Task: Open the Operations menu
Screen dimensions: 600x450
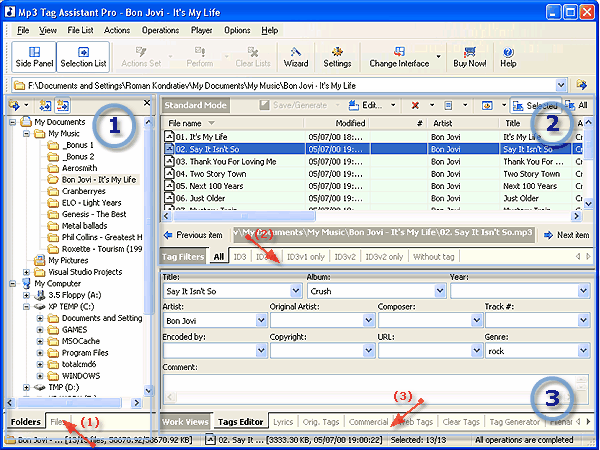Action: point(160,30)
